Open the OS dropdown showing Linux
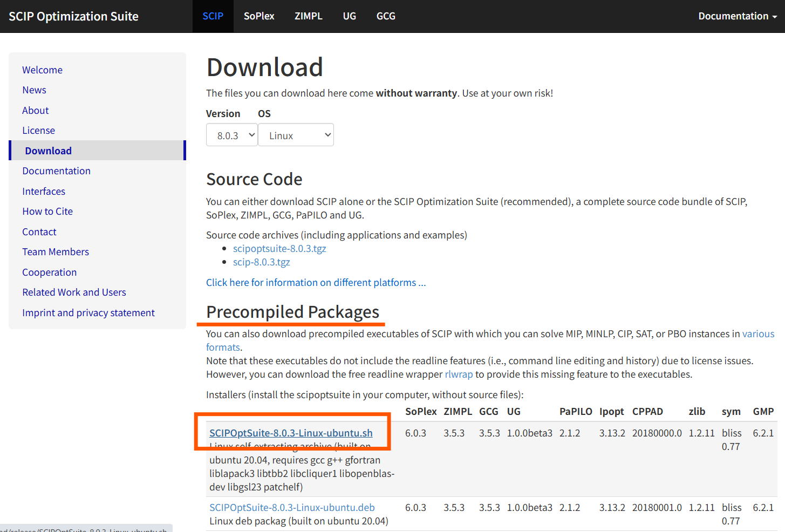Viewport: 785px width, 532px height. pos(296,135)
